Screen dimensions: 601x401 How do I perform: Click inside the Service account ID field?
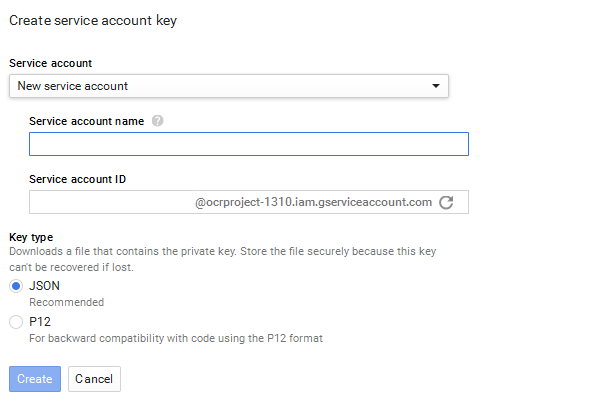110,202
